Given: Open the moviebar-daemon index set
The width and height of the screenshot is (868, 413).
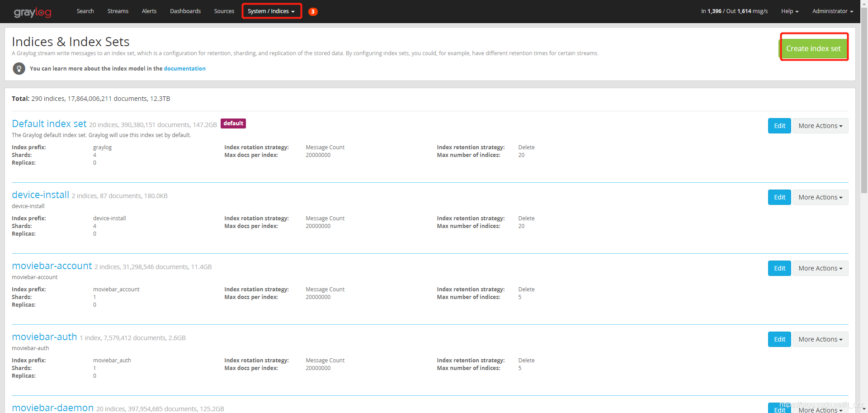Looking at the screenshot, I should click(53, 408).
